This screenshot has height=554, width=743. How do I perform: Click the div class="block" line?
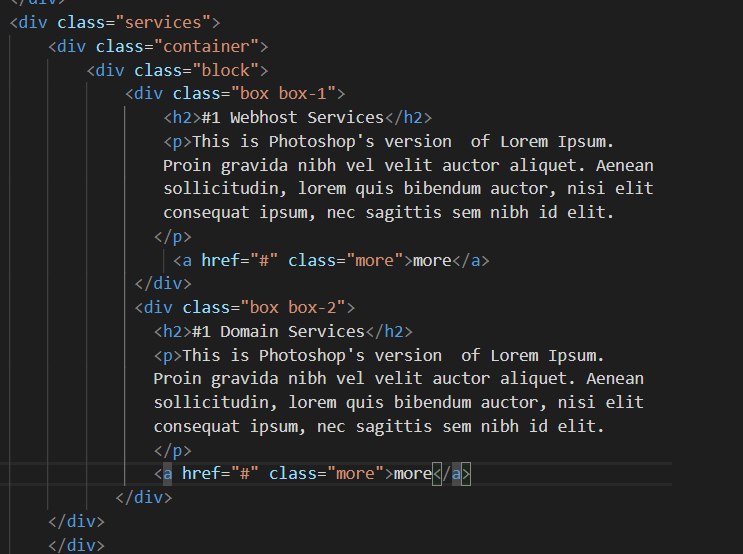point(178,70)
